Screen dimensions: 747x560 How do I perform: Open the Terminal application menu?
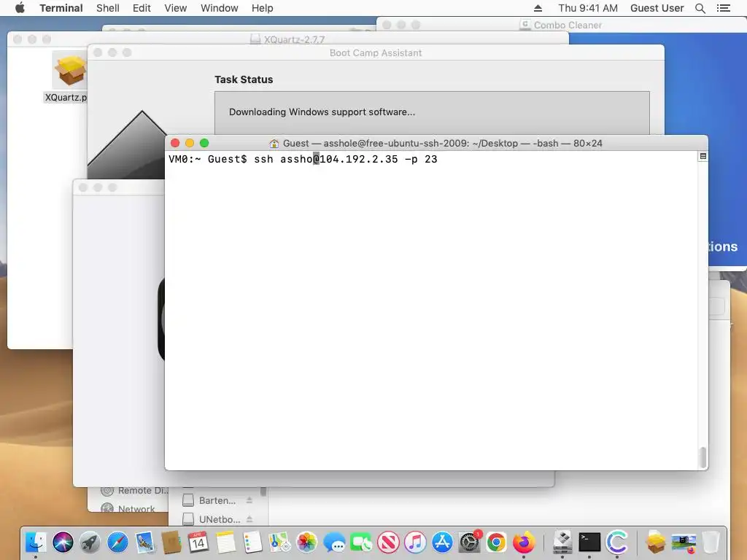coord(61,8)
